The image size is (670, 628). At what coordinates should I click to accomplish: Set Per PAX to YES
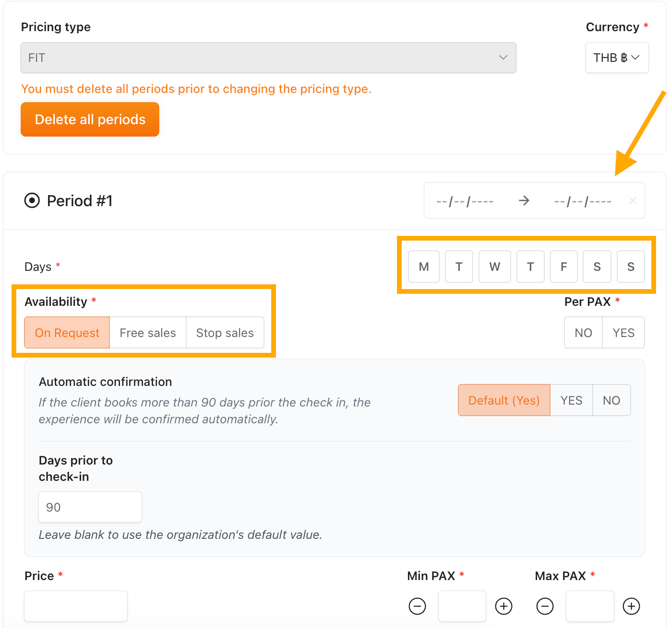tap(623, 332)
